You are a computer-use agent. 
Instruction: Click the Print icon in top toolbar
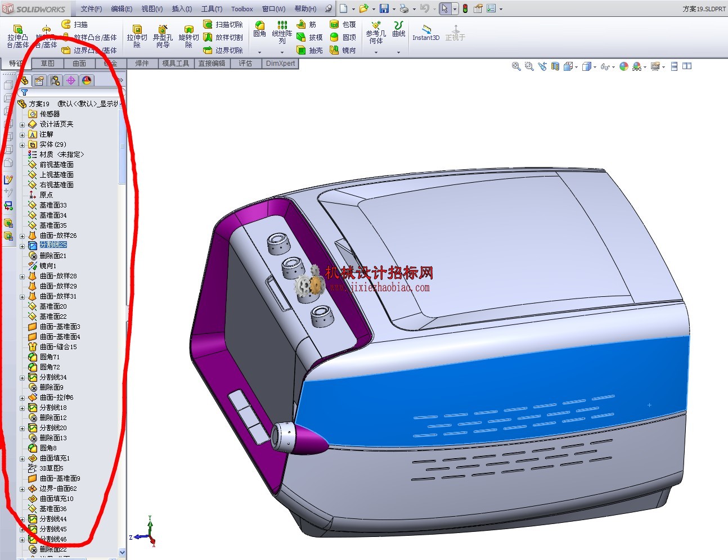point(404,8)
